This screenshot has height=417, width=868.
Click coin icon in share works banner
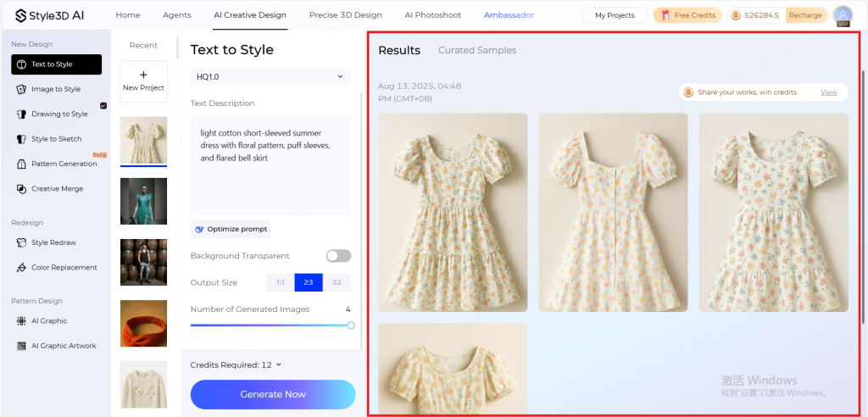click(688, 92)
